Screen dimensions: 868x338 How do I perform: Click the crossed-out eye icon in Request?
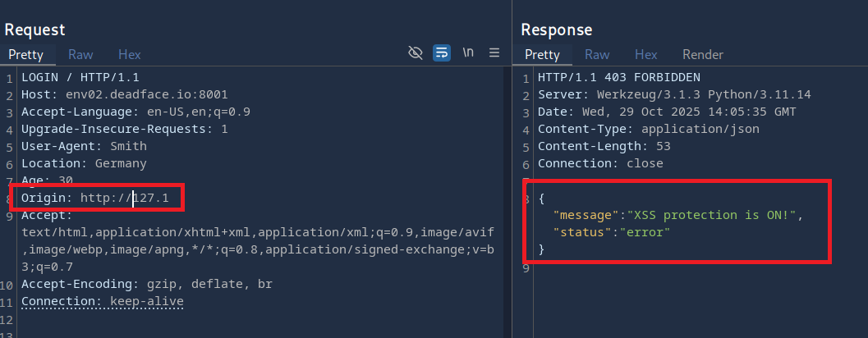[x=416, y=53]
